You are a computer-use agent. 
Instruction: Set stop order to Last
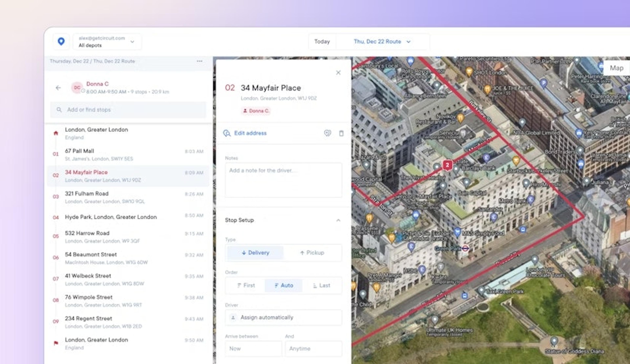322,285
